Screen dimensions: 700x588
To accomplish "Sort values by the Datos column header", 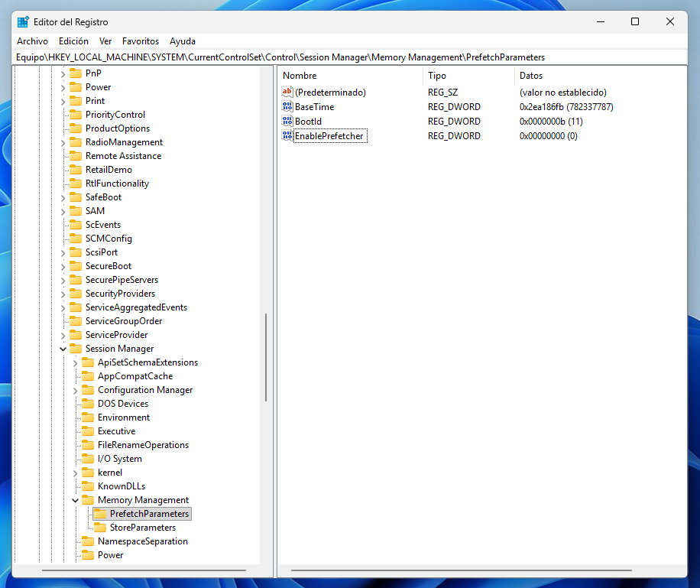I will point(601,76).
